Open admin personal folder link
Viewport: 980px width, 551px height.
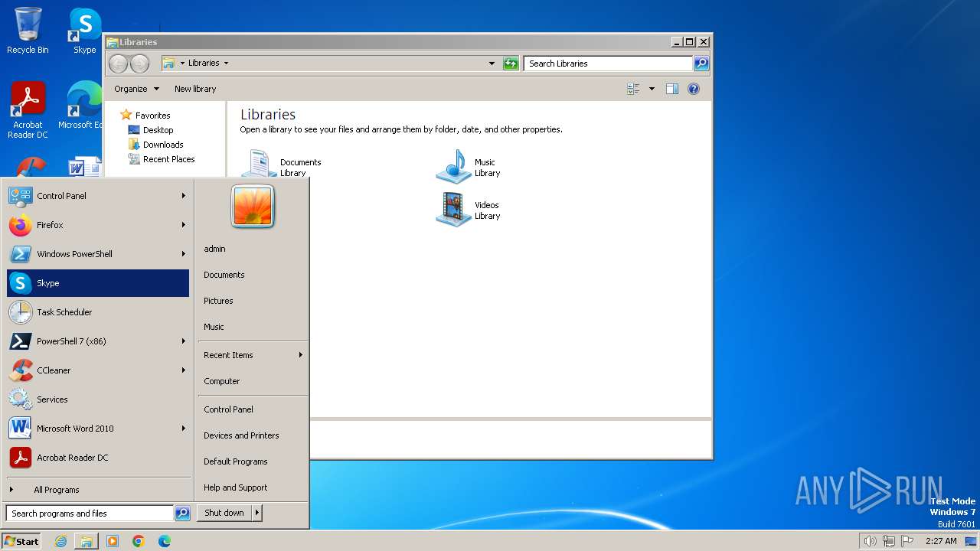pyautogui.click(x=214, y=249)
